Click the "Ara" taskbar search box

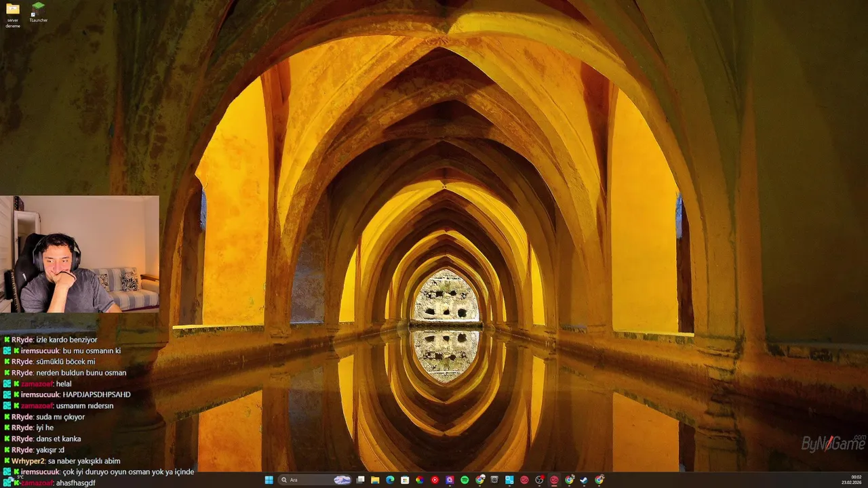pos(315,480)
